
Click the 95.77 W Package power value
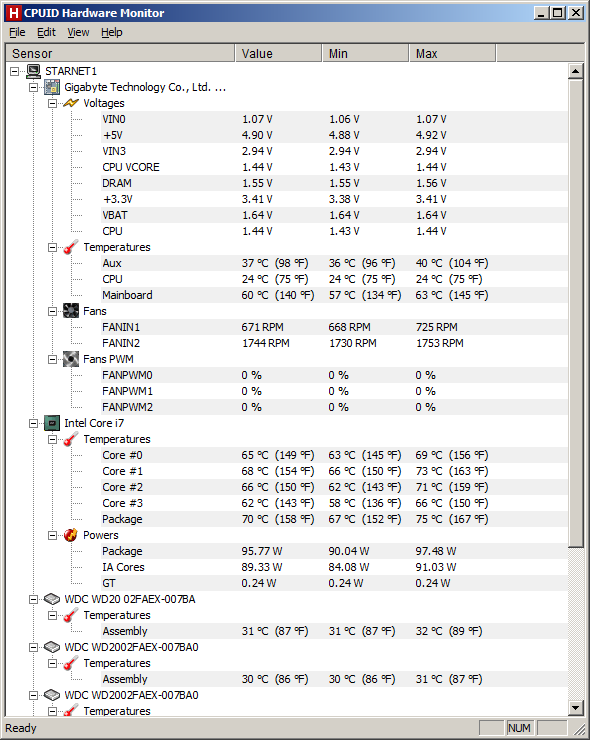262,551
